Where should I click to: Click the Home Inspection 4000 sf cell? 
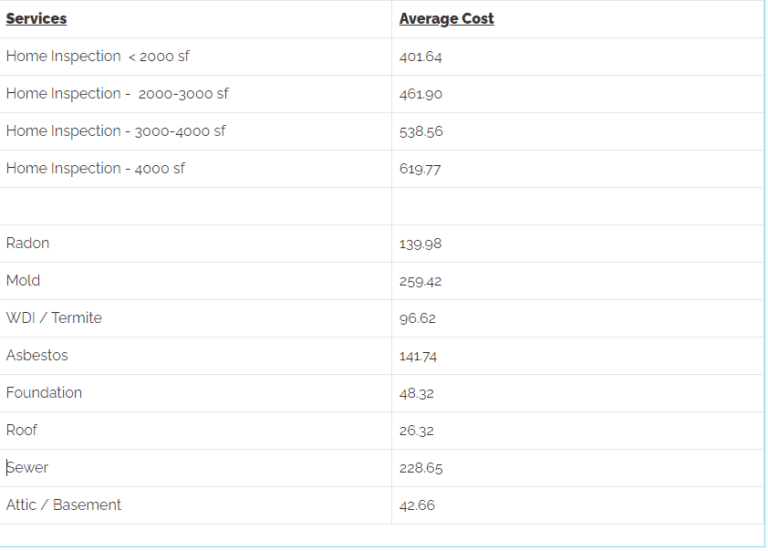tap(95, 168)
